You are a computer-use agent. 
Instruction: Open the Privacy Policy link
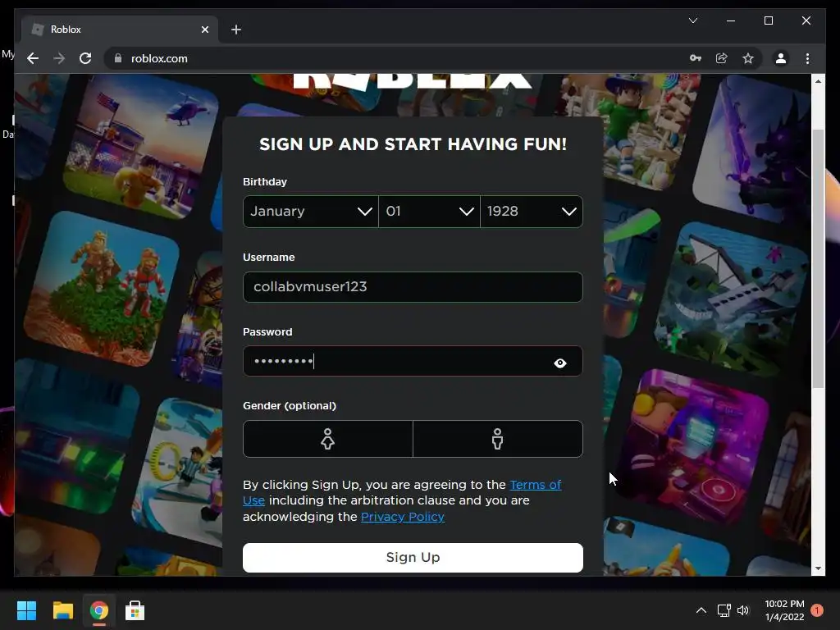click(x=402, y=517)
